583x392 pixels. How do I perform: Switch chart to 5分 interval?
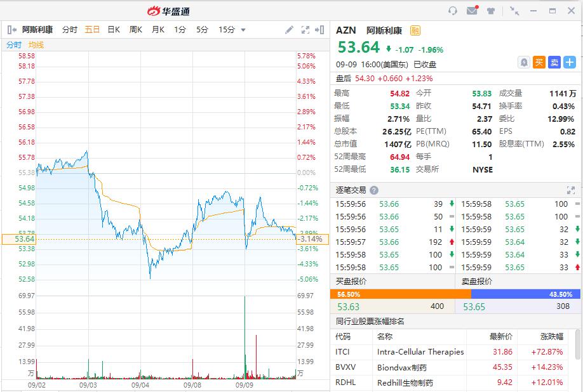[202, 30]
